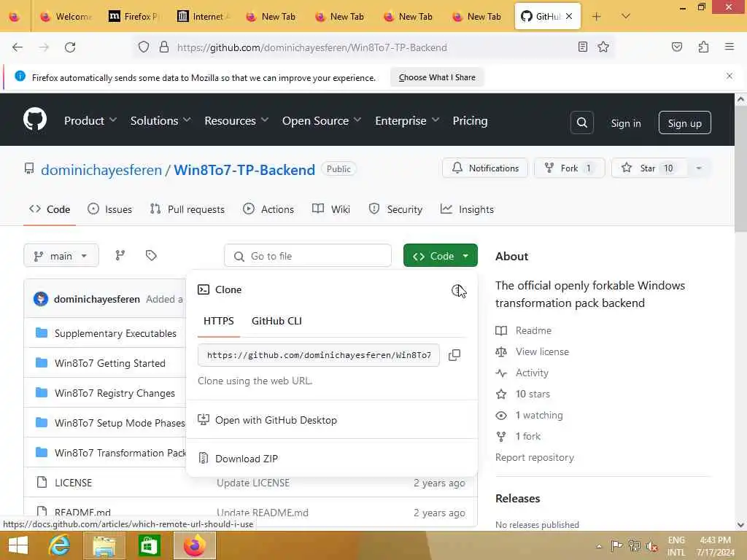Copy the HTTPS clone URL to clipboard
The height and width of the screenshot is (560, 747).
[454, 355]
